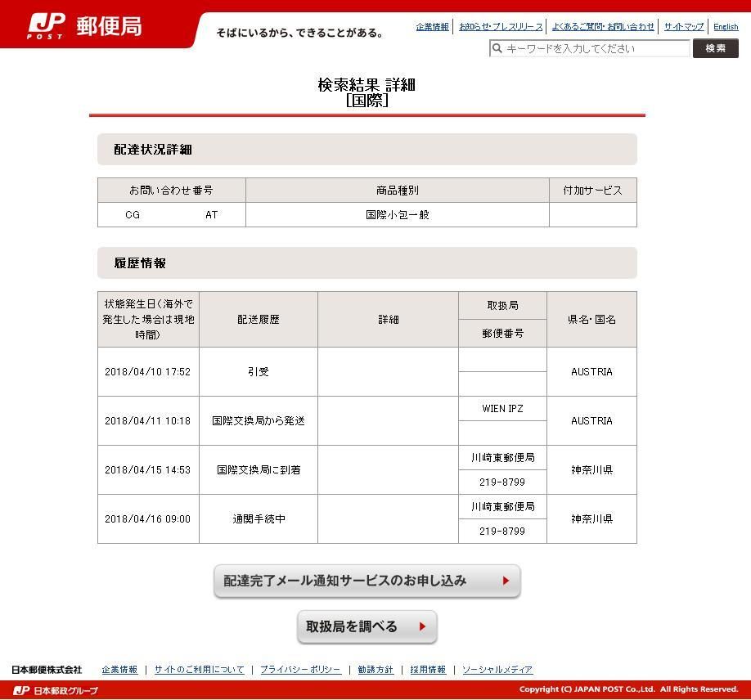Open the 企業情報 link in header
751x700 pixels.
(433, 27)
